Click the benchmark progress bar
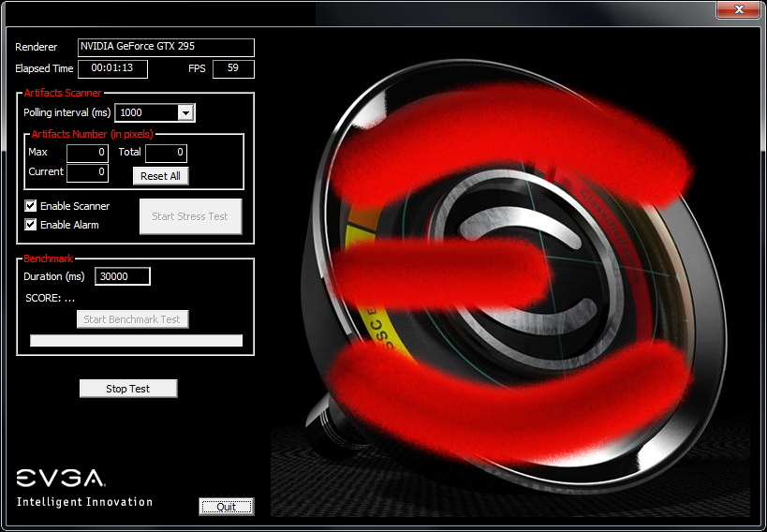Screen dimensions: 767x532 pyautogui.click(x=136, y=341)
